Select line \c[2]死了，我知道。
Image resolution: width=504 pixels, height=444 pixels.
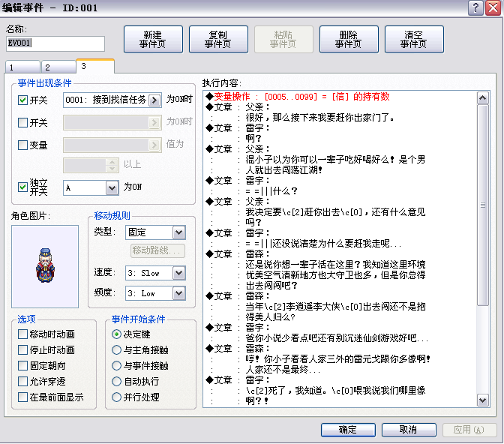pos(335,390)
